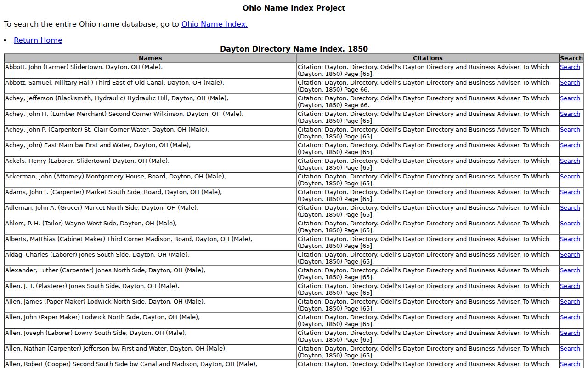Select the Abbott, John (Farmer) Slidertown name cell
This screenshot has width=588, height=368.
tap(150, 70)
